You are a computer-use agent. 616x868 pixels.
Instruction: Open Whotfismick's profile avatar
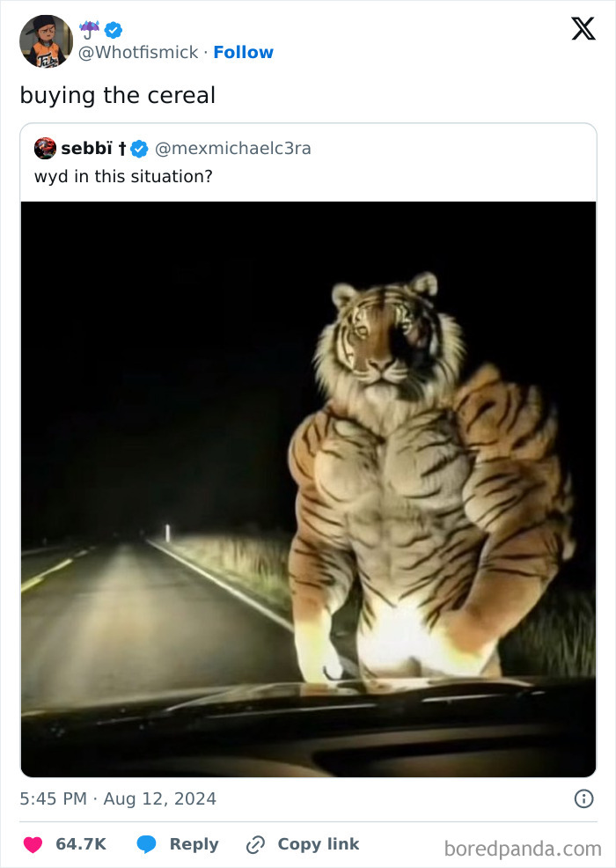tap(46, 41)
